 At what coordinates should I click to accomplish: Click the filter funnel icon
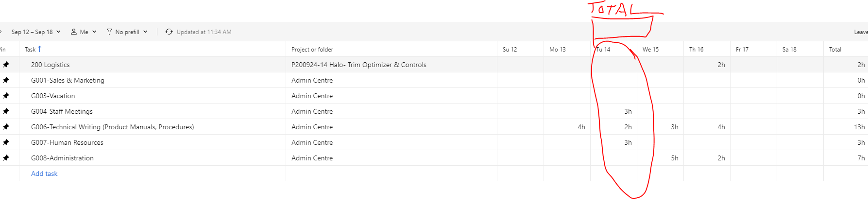coord(109,32)
